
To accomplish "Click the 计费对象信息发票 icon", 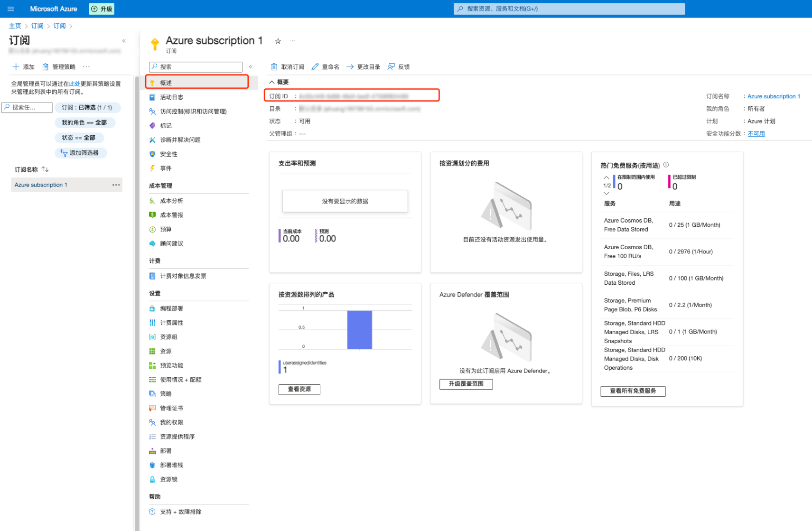I will pos(152,276).
